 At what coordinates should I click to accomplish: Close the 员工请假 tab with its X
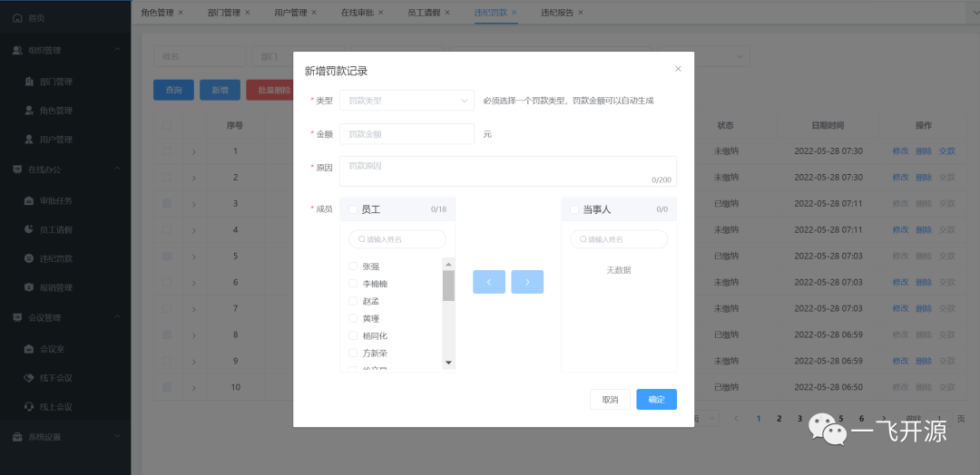tap(446, 12)
